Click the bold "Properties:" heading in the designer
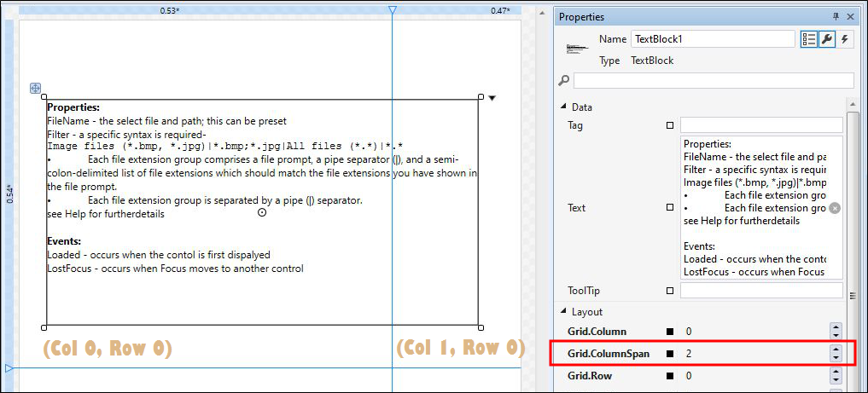 (73, 107)
